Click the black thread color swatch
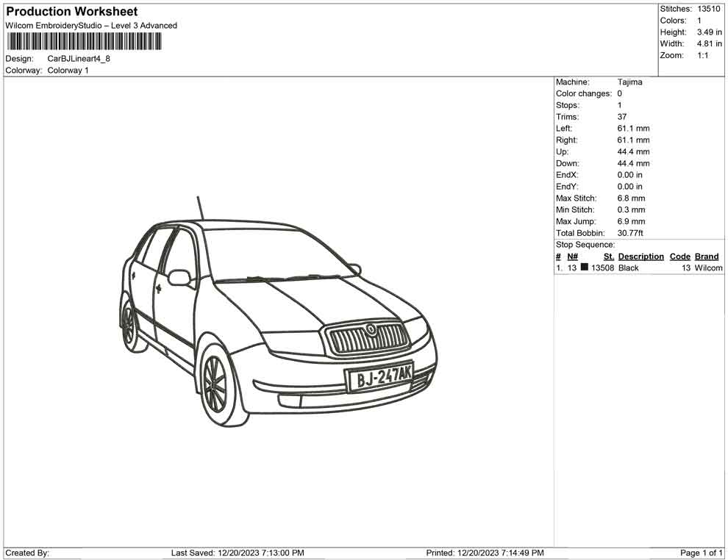The image size is (728, 560). (x=584, y=268)
